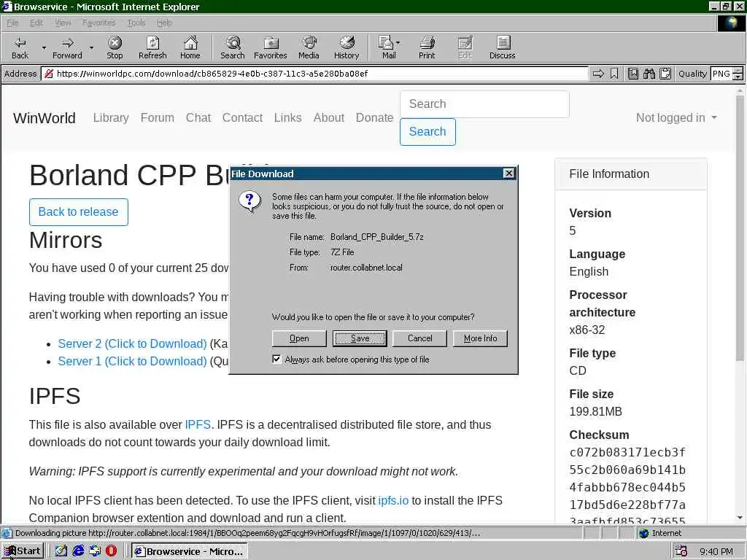Open the Back button history dropdown arrow

(44, 47)
